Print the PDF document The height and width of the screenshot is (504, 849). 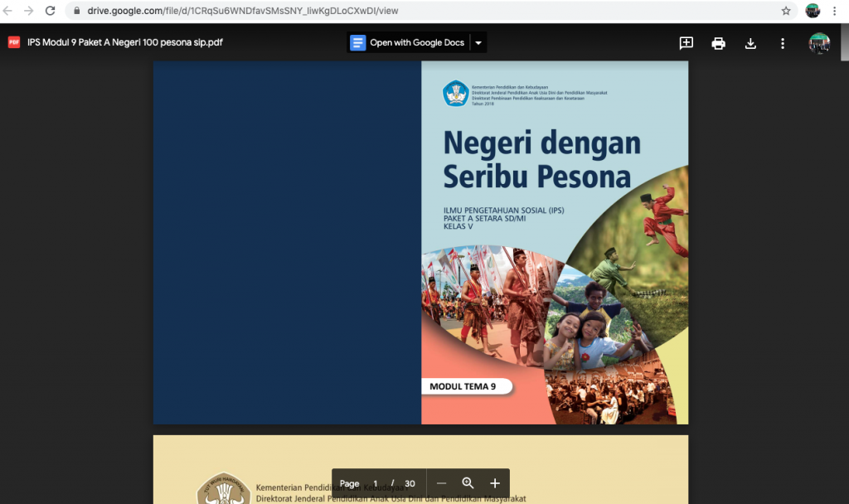pos(719,43)
